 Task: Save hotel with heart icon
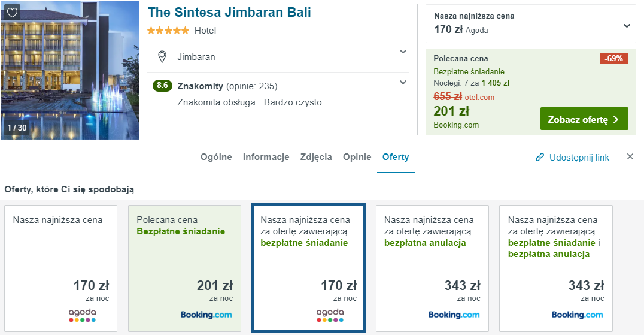tap(13, 13)
